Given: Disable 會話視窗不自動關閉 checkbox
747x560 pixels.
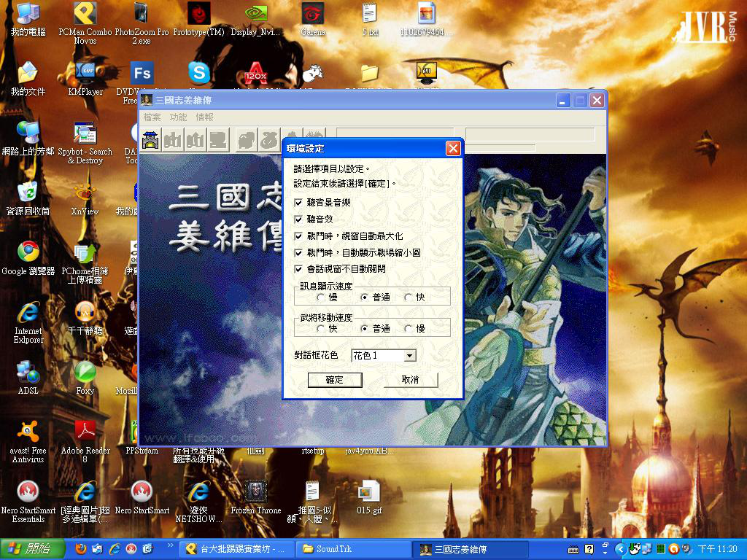Looking at the screenshot, I should click(x=298, y=269).
